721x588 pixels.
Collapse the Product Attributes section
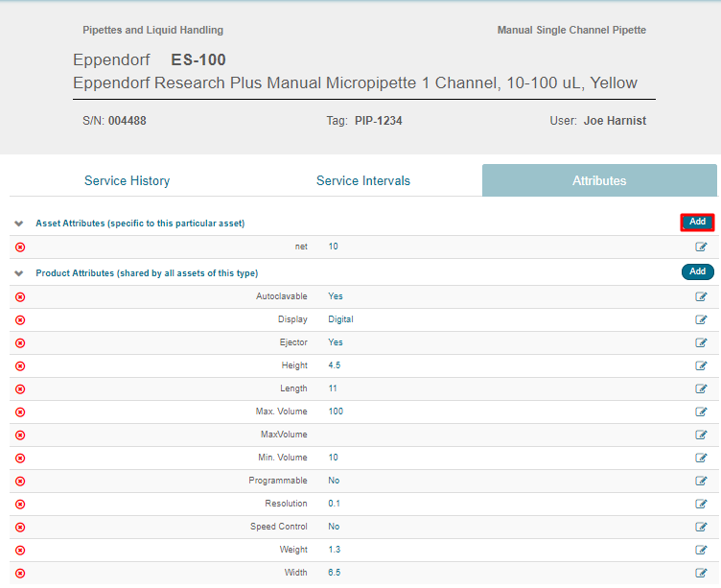[19, 273]
